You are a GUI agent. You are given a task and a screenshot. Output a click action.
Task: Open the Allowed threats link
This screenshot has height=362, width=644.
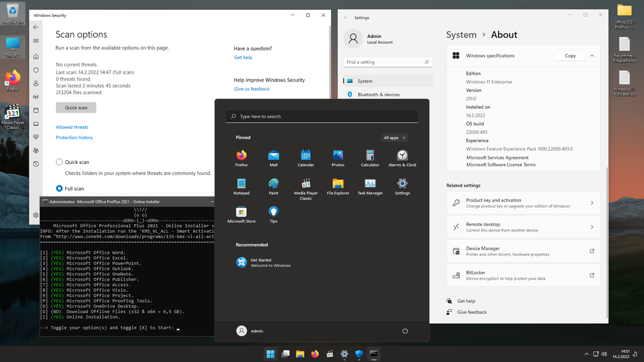72,127
